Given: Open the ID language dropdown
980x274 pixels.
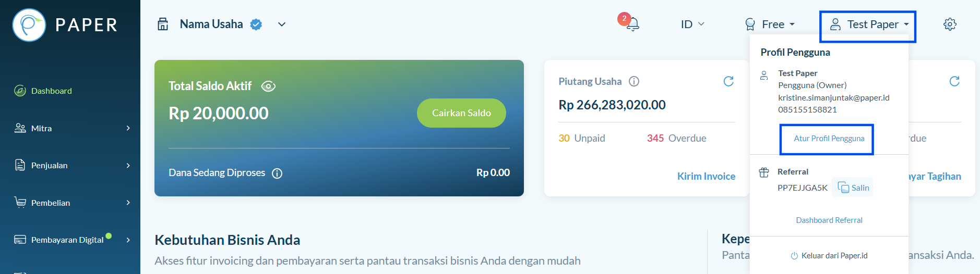Looking at the screenshot, I should tap(692, 24).
